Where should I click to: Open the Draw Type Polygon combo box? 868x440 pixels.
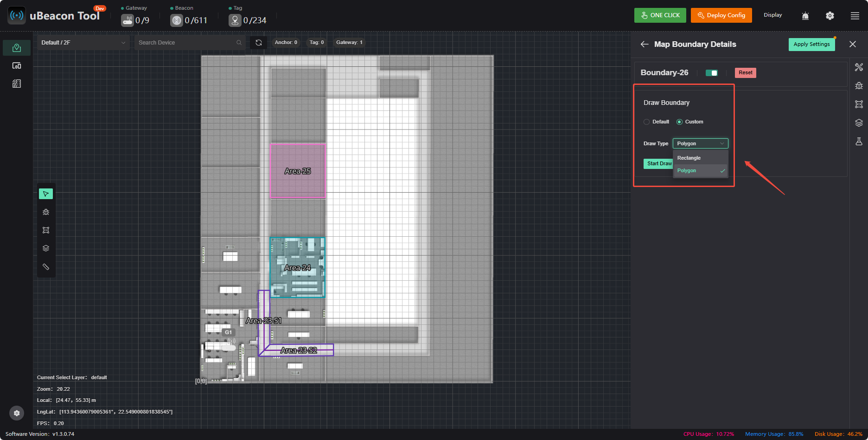coord(700,143)
